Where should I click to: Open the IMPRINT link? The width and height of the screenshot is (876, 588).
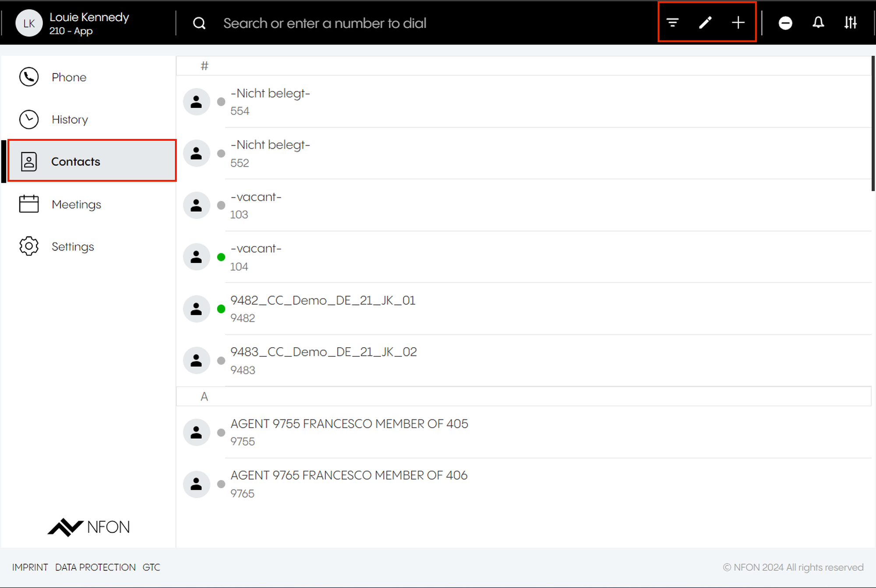pos(30,567)
